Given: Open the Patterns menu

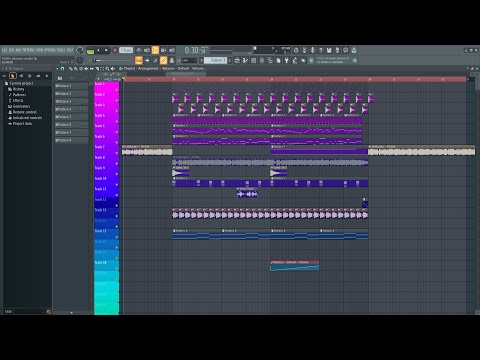Looking at the screenshot, I should point(28,50).
